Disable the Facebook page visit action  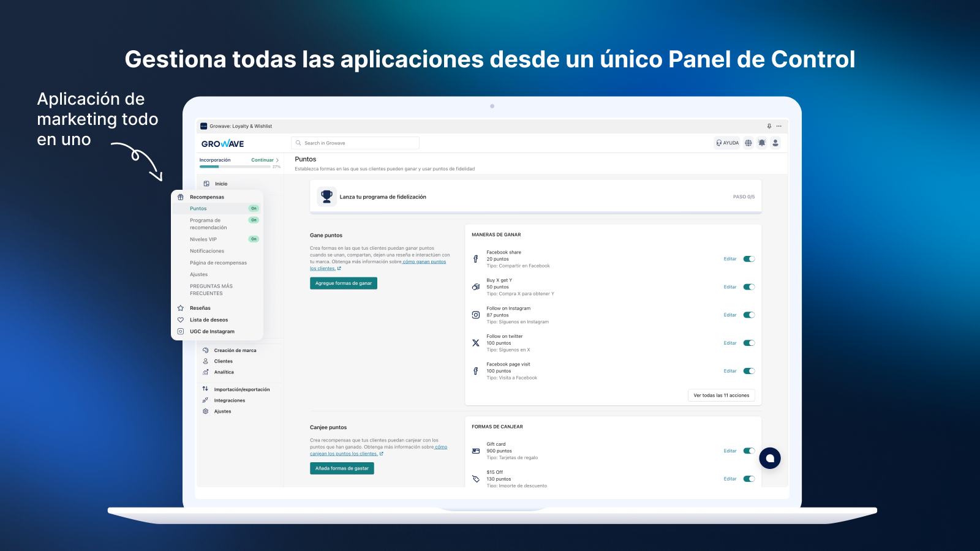coord(749,371)
